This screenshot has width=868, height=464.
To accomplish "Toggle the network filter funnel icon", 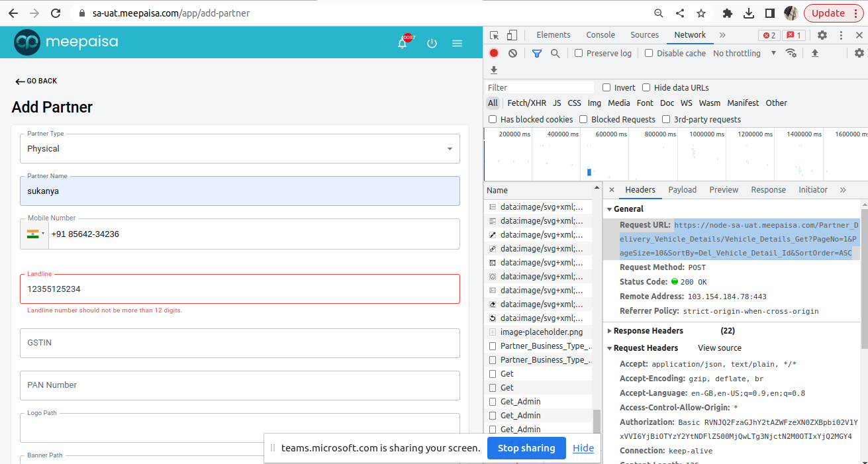I will click(537, 53).
